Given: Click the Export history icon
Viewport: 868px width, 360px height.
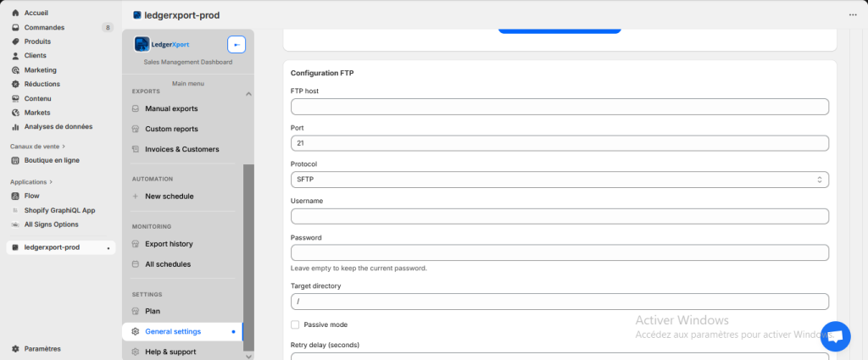Looking at the screenshot, I should (x=136, y=244).
